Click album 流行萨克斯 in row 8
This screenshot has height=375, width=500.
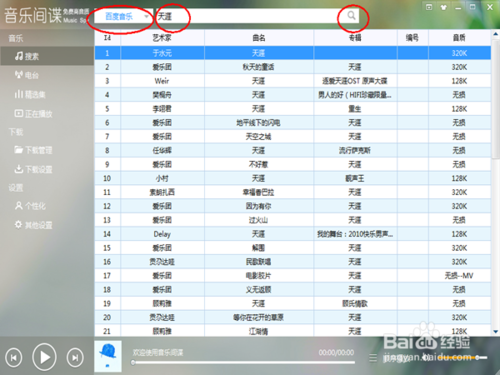coord(355,151)
